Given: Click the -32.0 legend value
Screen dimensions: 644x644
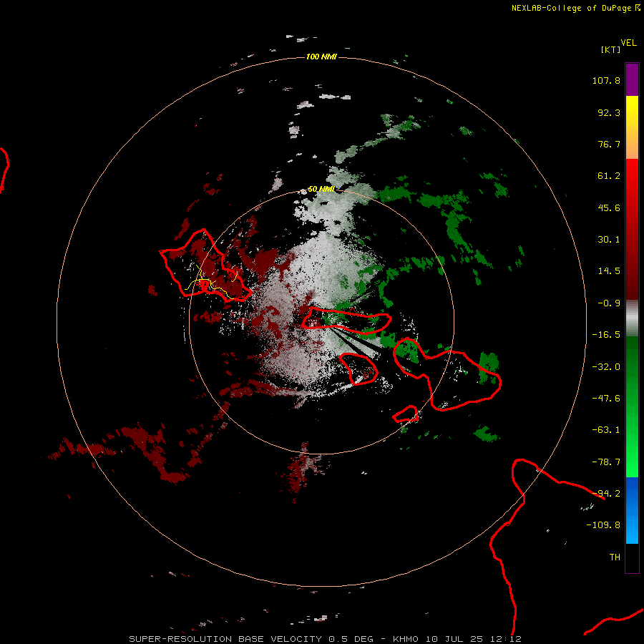Looking at the screenshot, I should (606, 367).
